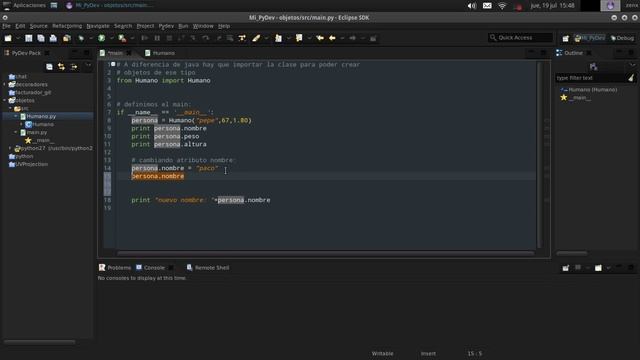640x360 pixels.
Task: Click the Debug bug icon in toolbar
Action: point(81,38)
